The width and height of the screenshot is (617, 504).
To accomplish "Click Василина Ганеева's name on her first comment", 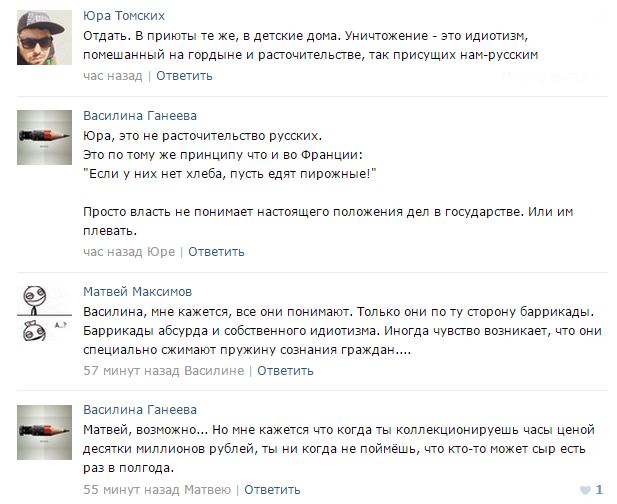I will pyautogui.click(x=137, y=116).
